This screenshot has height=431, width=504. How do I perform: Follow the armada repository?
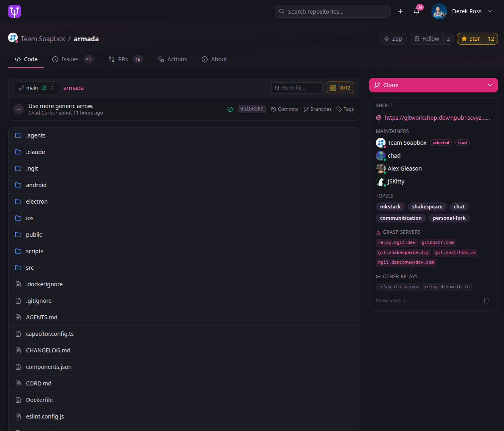pyautogui.click(x=427, y=39)
